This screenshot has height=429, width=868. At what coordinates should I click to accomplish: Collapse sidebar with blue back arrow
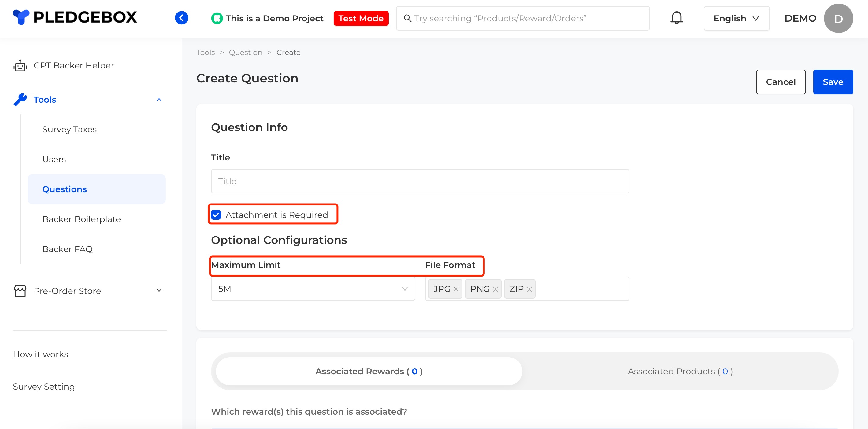182,18
